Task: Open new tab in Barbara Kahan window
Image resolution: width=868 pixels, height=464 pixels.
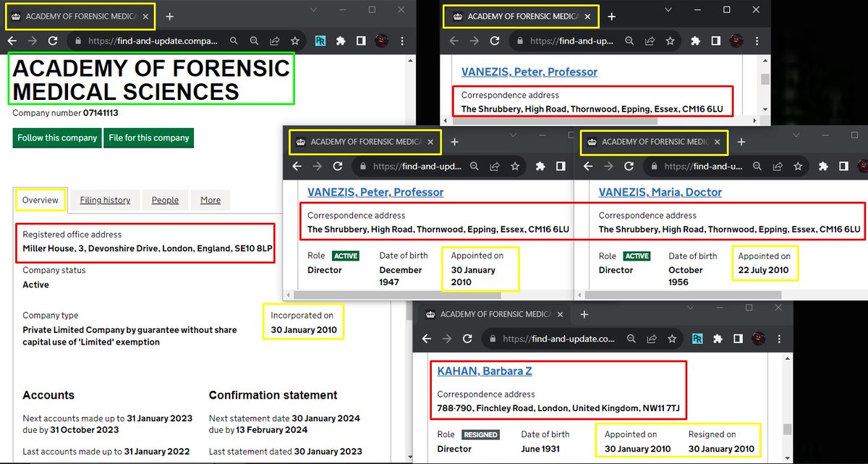Action: (x=584, y=314)
